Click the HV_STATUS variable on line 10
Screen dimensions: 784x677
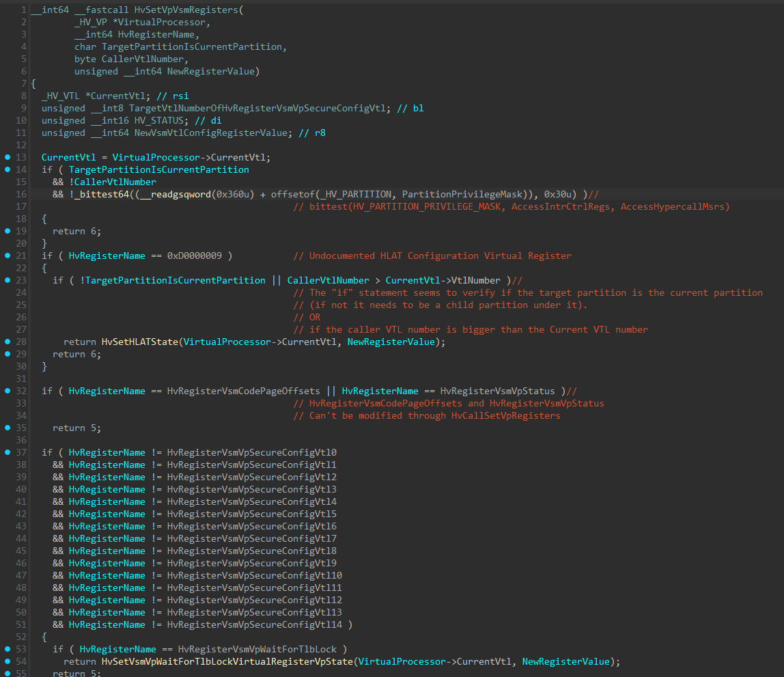pos(158,120)
